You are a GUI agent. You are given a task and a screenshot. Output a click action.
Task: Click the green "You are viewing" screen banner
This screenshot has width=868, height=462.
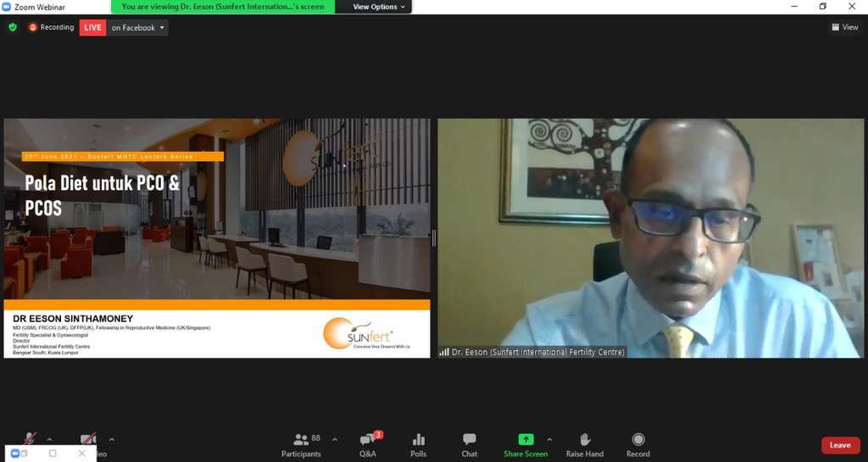(223, 7)
